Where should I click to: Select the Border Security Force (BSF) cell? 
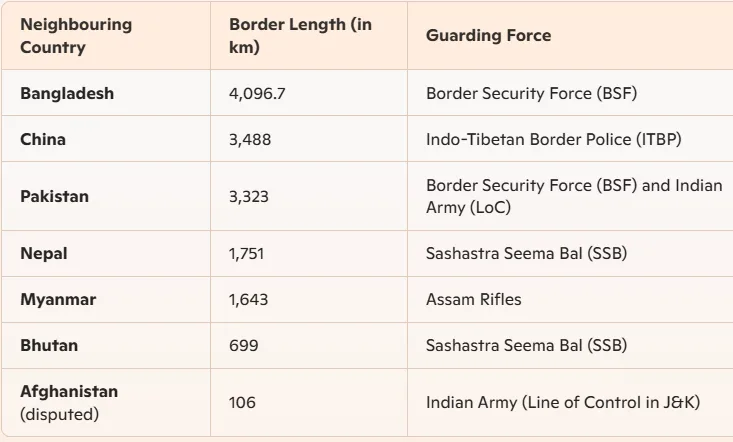(x=531, y=94)
